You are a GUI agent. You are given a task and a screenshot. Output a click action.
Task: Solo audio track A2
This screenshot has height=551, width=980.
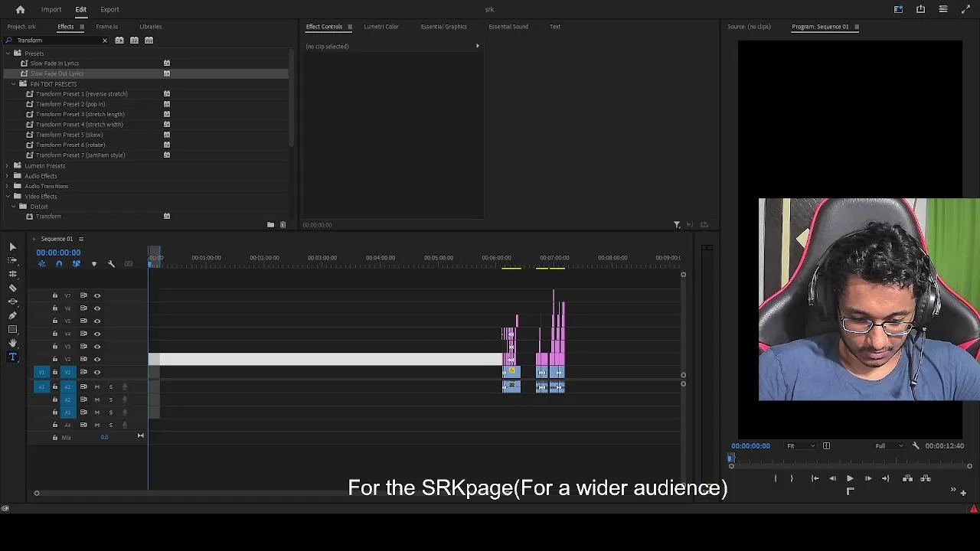point(110,399)
